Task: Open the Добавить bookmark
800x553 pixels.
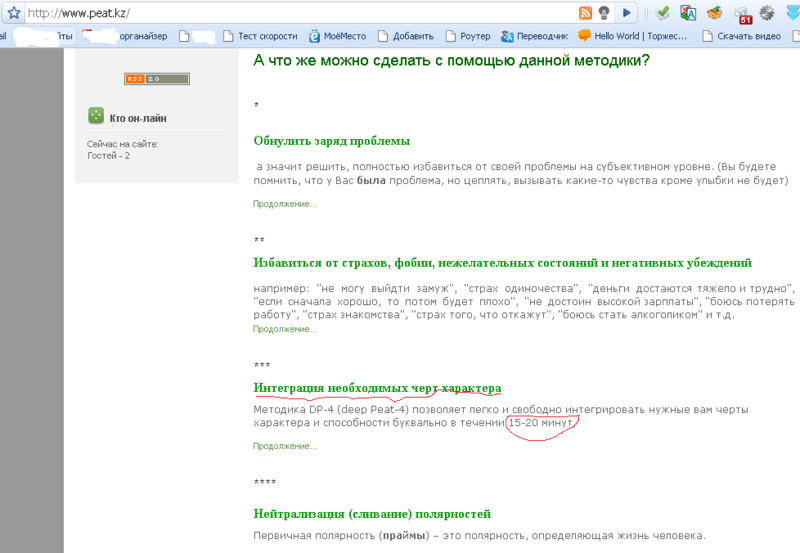Action: click(406, 36)
